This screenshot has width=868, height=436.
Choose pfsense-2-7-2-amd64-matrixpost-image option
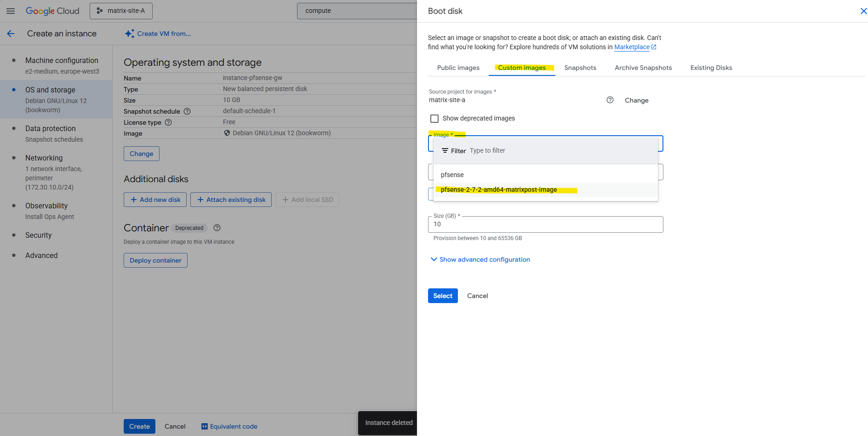[x=499, y=189]
